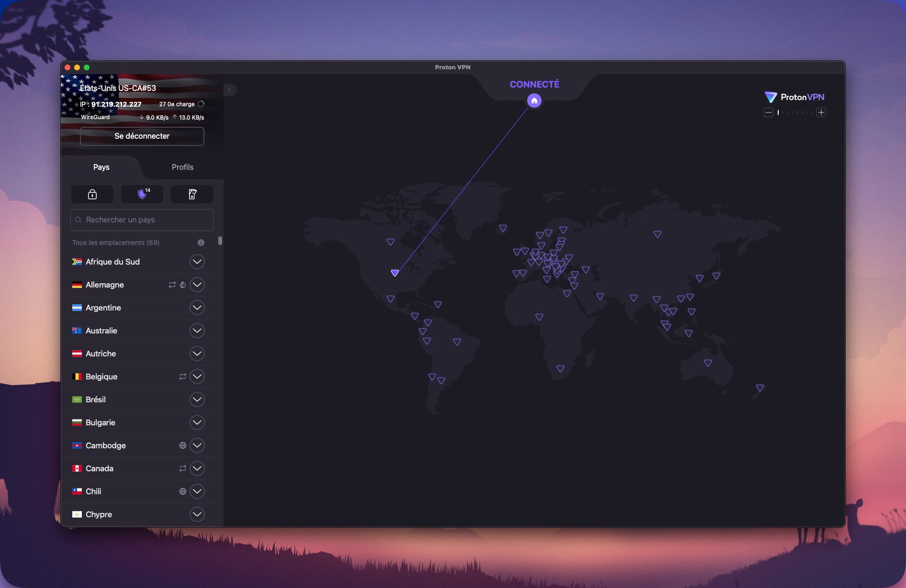Click the Australia server map marker

click(x=708, y=363)
